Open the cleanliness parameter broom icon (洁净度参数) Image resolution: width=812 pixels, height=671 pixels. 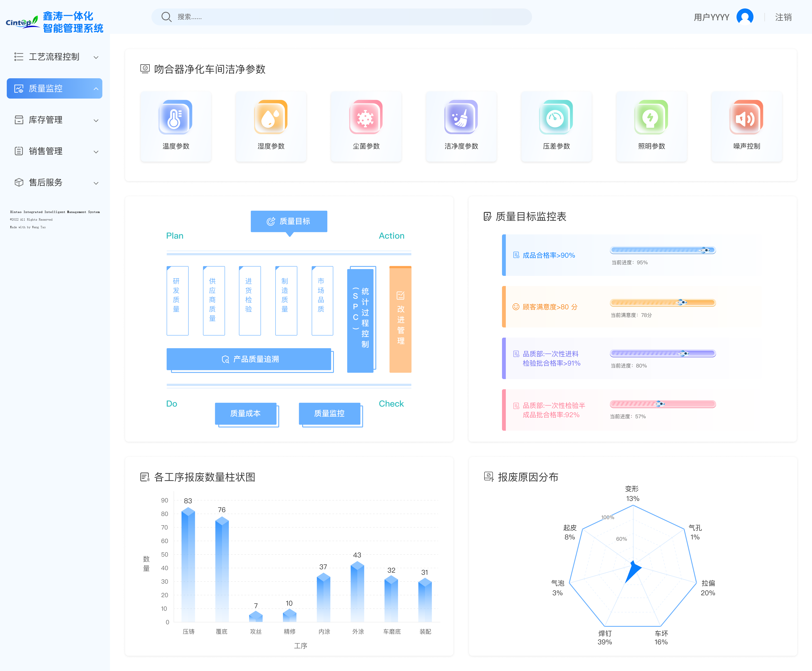coord(461,117)
